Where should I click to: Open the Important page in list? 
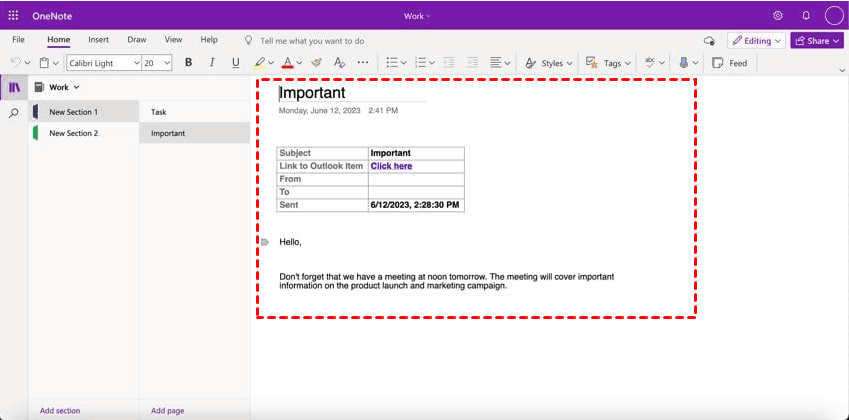[194, 133]
